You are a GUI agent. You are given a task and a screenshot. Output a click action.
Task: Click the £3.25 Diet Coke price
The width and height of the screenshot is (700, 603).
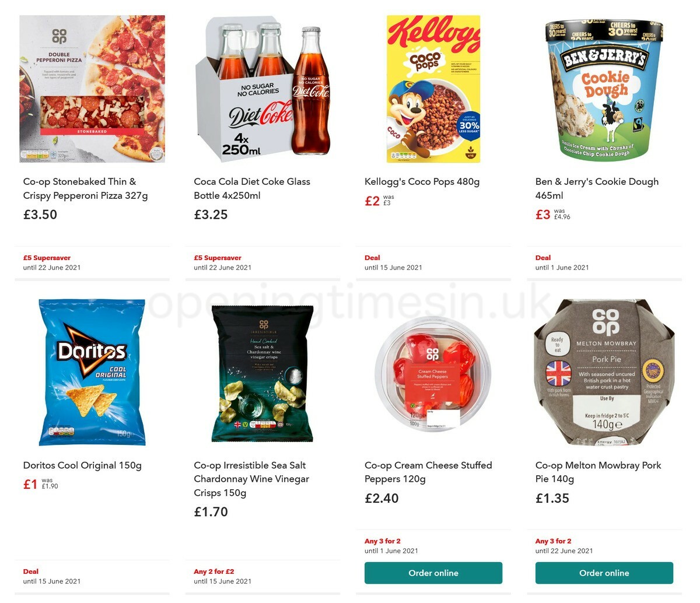(209, 214)
